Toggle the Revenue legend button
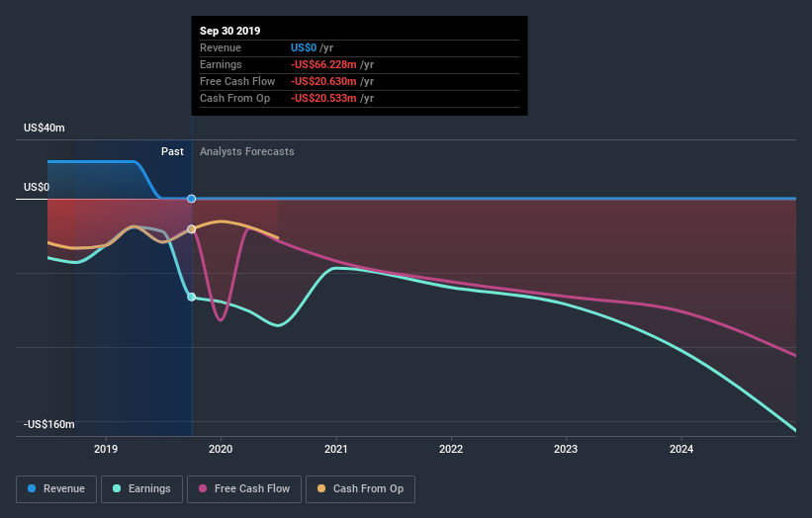Screen dimensions: 812x518 [56, 489]
